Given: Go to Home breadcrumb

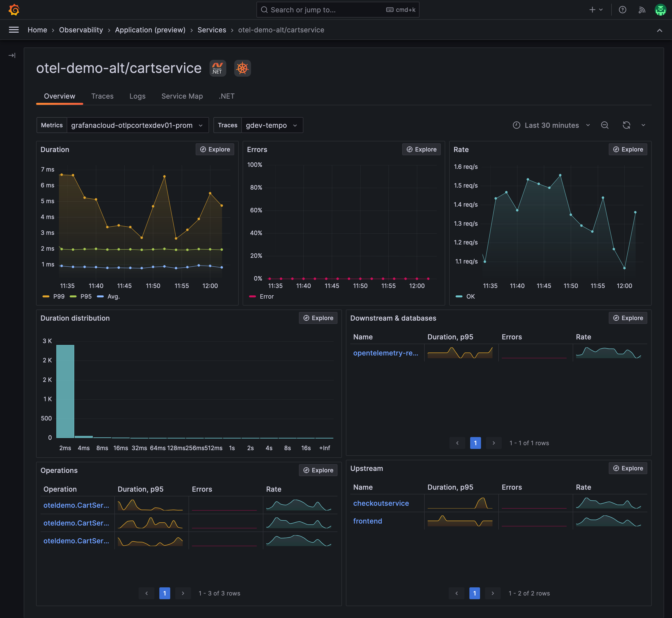Looking at the screenshot, I should point(37,30).
